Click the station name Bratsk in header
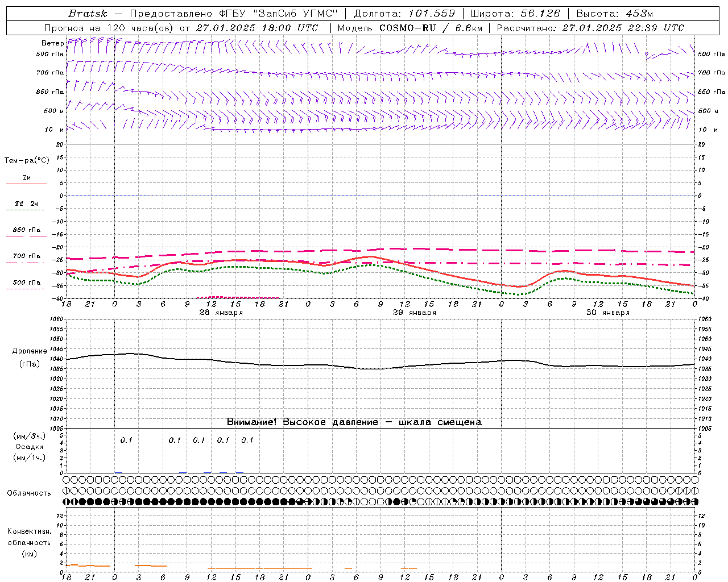The height and width of the screenshot is (582, 728). pos(88,13)
